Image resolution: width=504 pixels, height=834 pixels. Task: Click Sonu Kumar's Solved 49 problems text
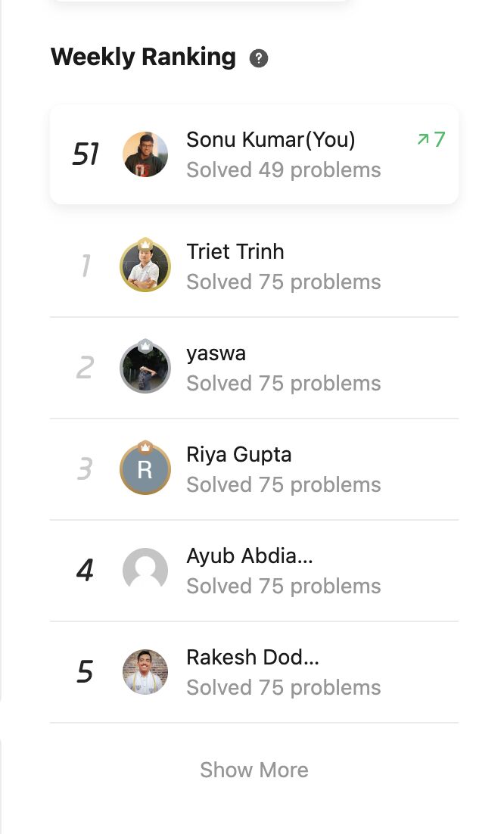click(283, 170)
